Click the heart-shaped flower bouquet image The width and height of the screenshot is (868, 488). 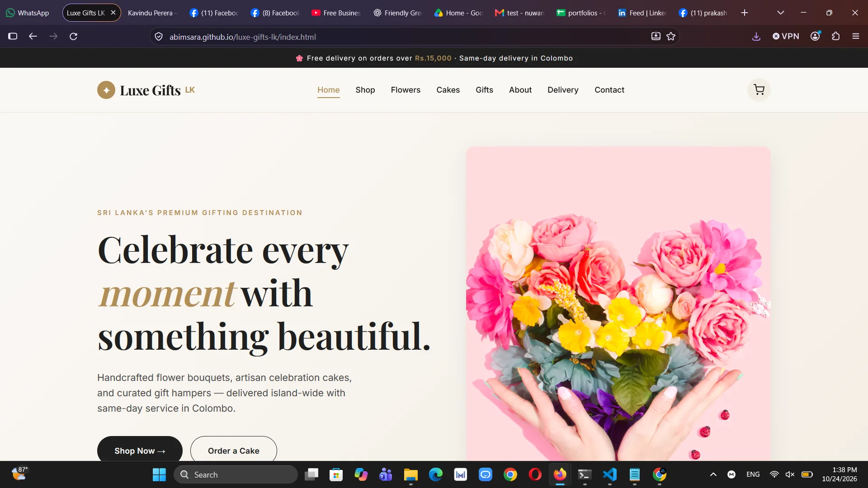[x=618, y=303]
